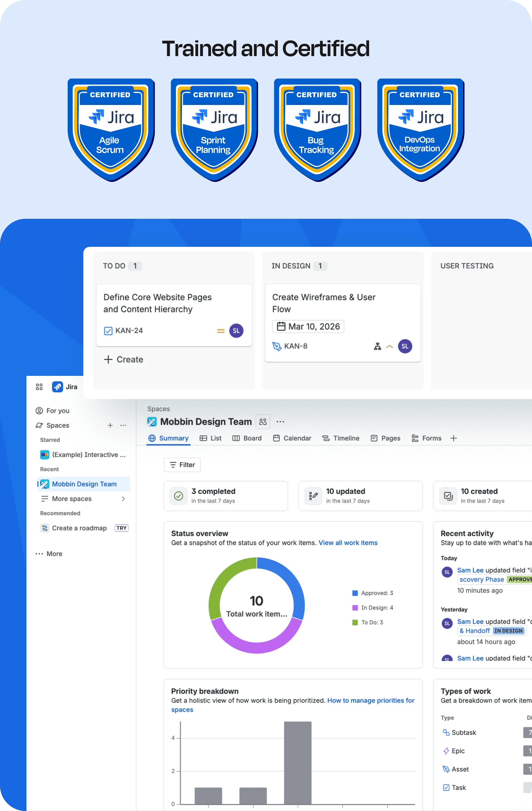
Task: Click the In Design purple legend swatch
Action: (x=355, y=607)
